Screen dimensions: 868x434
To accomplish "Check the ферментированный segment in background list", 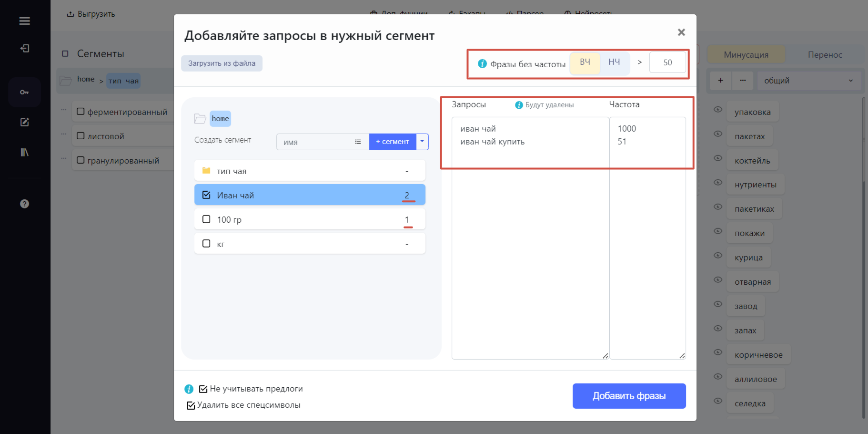I will click(x=81, y=111).
